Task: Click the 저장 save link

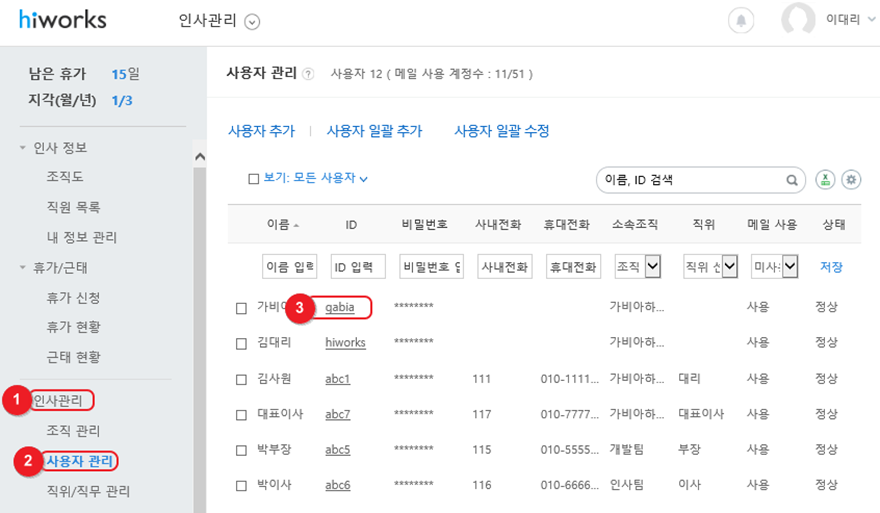Action: [831, 267]
